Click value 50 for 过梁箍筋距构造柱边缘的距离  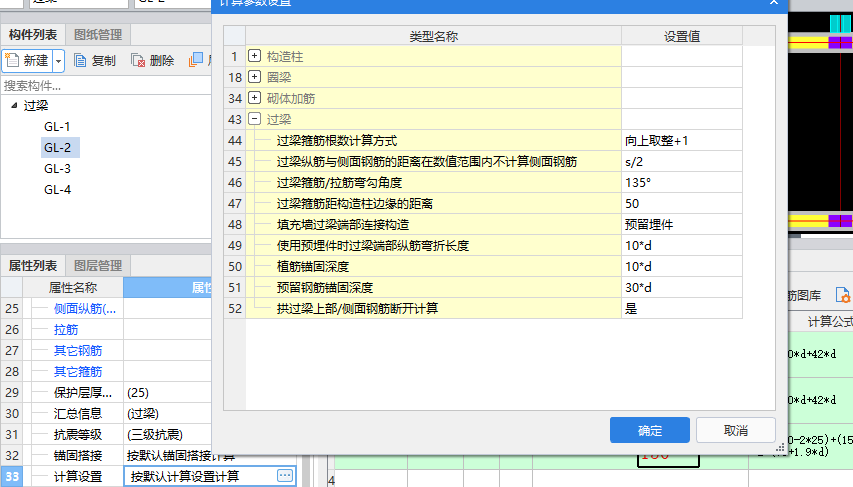tap(682, 204)
